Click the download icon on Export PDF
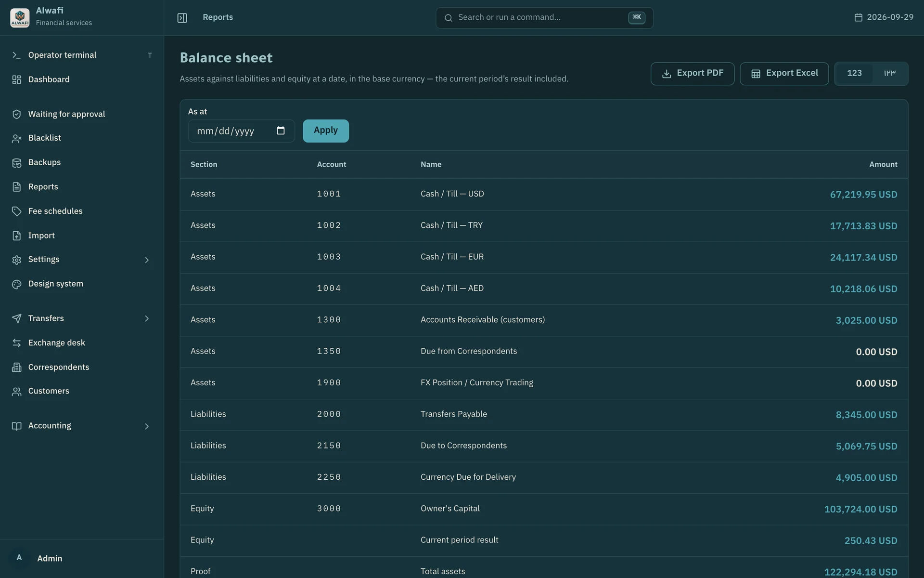 point(667,74)
